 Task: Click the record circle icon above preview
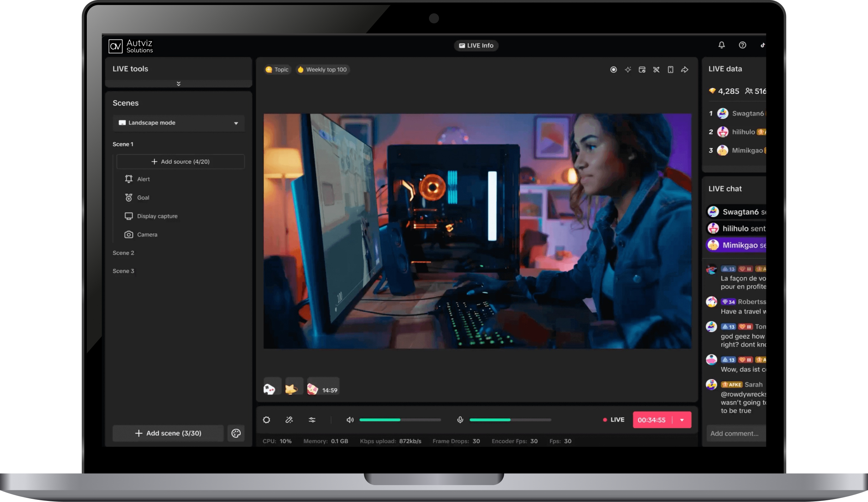point(614,70)
